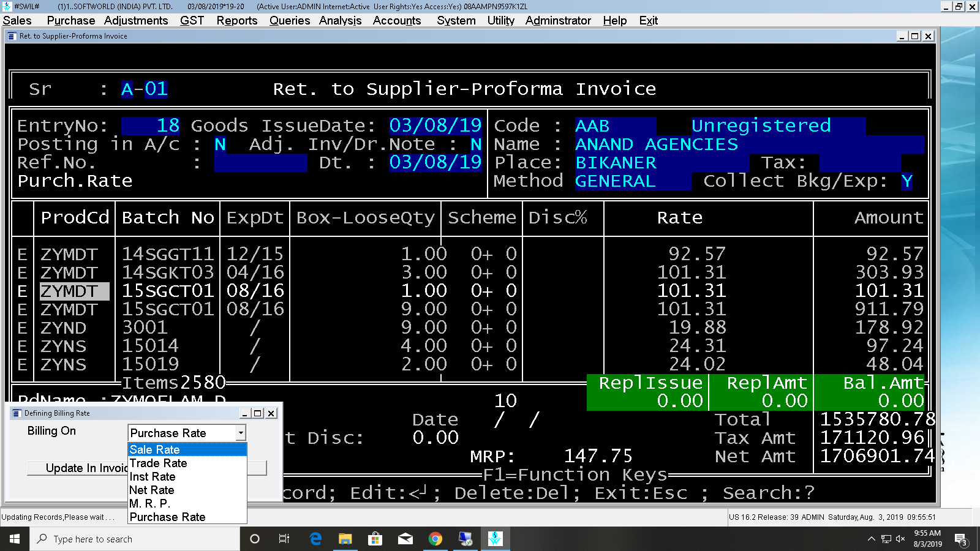Click the Method field GENERAL
Viewport: 980px width, 551px height.
tap(633, 181)
